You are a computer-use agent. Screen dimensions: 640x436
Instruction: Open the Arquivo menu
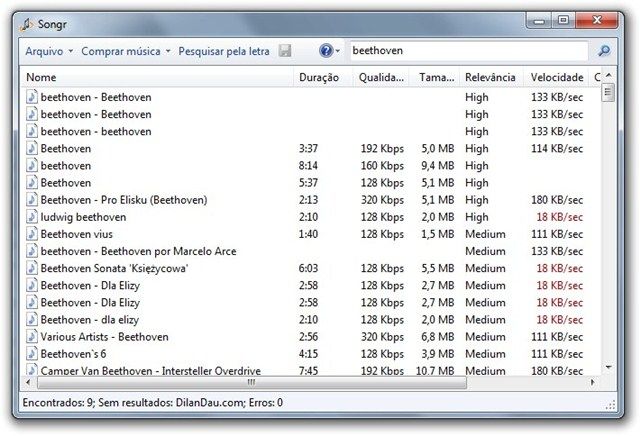click(x=49, y=51)
